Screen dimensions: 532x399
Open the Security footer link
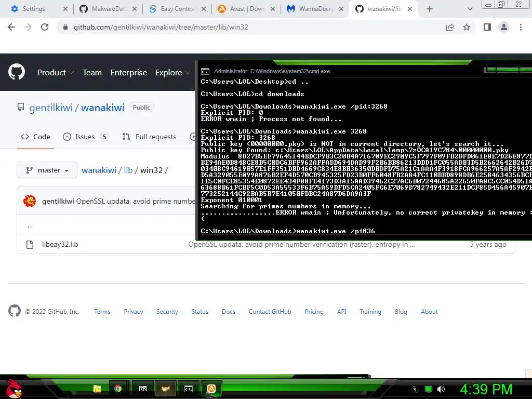click(167, 312)
